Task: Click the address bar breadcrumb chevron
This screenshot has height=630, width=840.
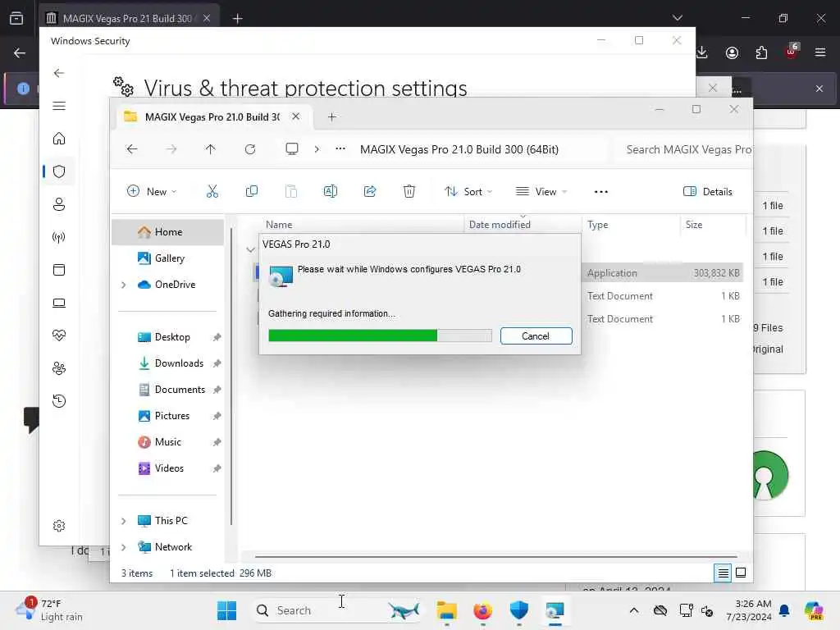Action: (317, 149)
